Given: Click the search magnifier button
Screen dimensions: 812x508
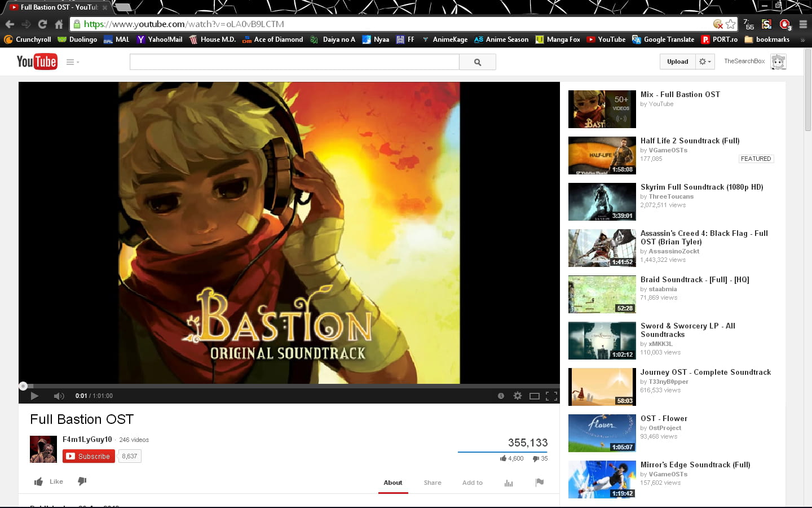Looking at the screenshot, I should pos(478,62).
